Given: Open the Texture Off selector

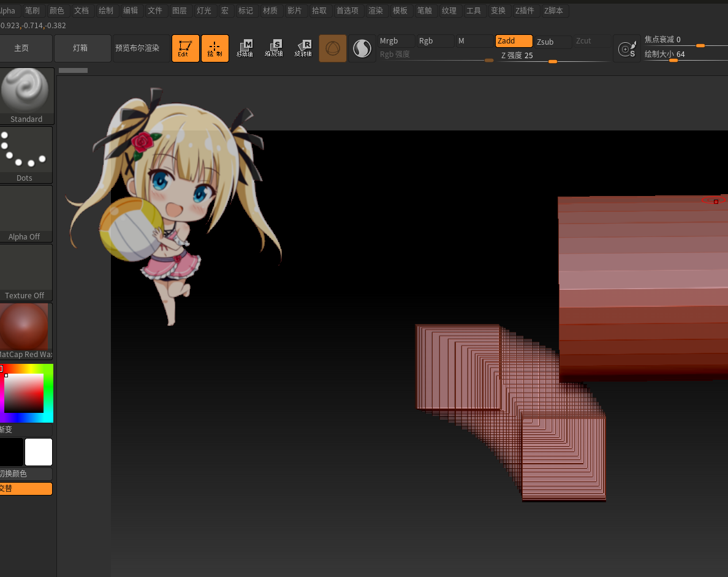Looking at the screenshot, I should click(x=26, y=273).
